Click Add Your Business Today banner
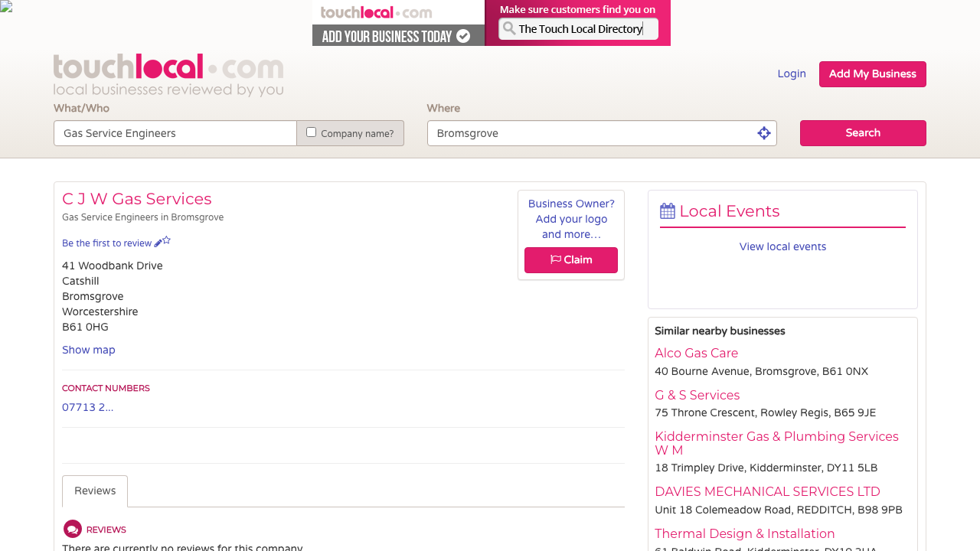This screenshot has width=980, height=551. 398,36
